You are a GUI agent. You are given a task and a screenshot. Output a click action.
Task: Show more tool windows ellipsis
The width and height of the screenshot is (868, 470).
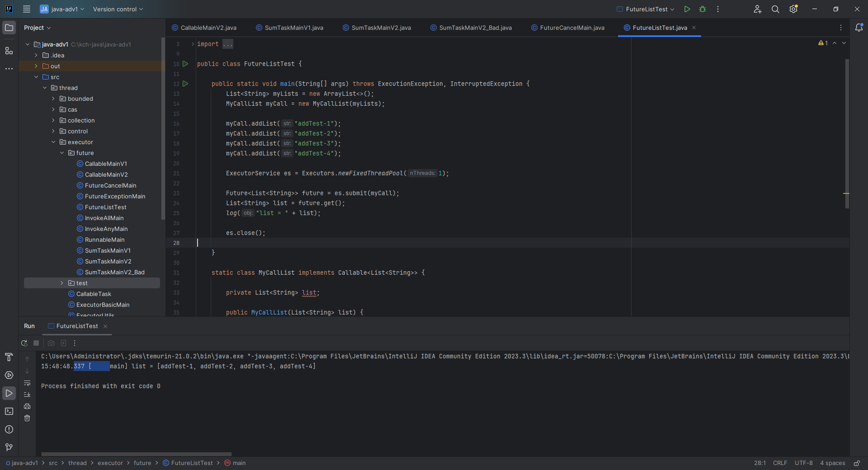point(9,69)
